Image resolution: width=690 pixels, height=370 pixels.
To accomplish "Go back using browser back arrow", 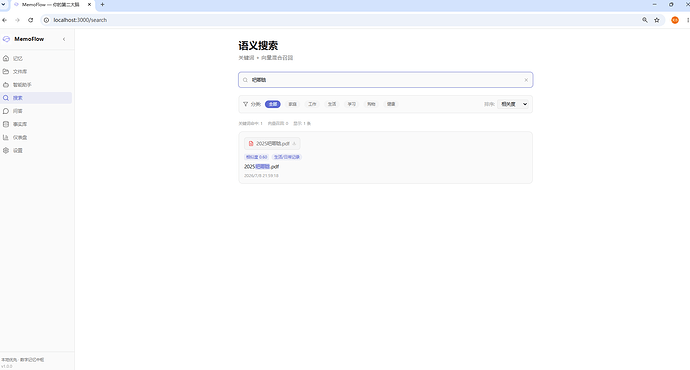I will (x=5, y=20).
